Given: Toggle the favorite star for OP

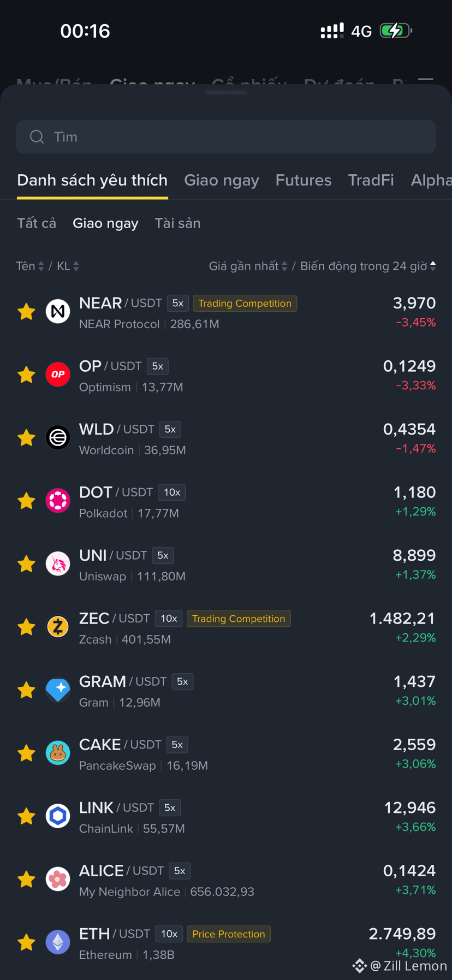Looking at the screenshot, I should pyautogui.click(x=26, y=375).
